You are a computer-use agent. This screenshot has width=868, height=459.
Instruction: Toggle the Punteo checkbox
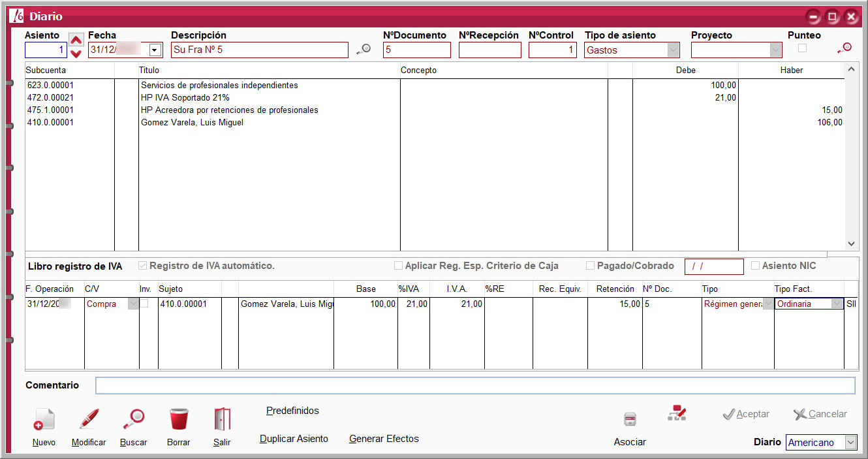click(x=802, y=48)
